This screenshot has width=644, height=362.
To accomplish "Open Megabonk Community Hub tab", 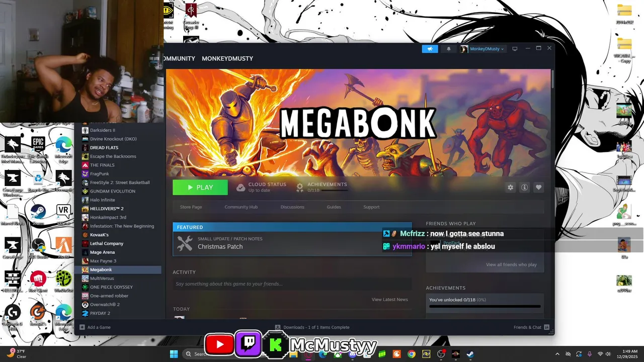I will 241,207.
